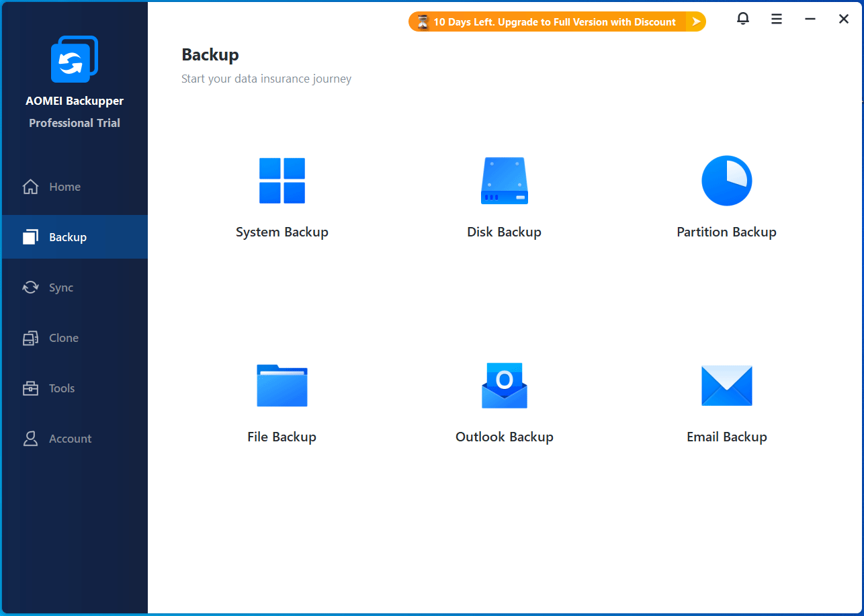Click the 'Start your data insurance journey' subtitle

(267, 79)
